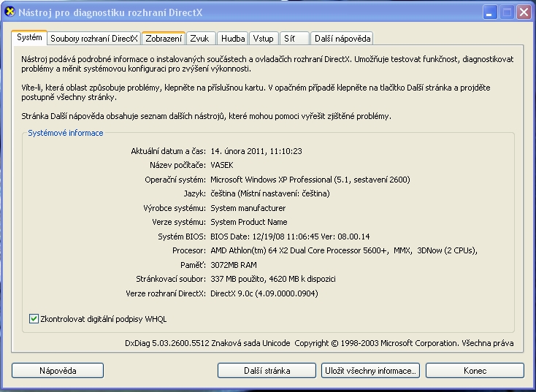Viewport: 536px width, 392px height.
Task: Click the Verze systému label
Action: click(x=179, y=222)
